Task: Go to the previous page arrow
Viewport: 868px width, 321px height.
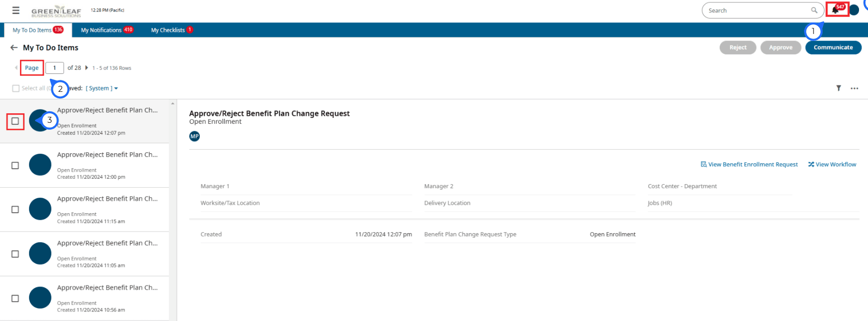Action: click(16, 68)
